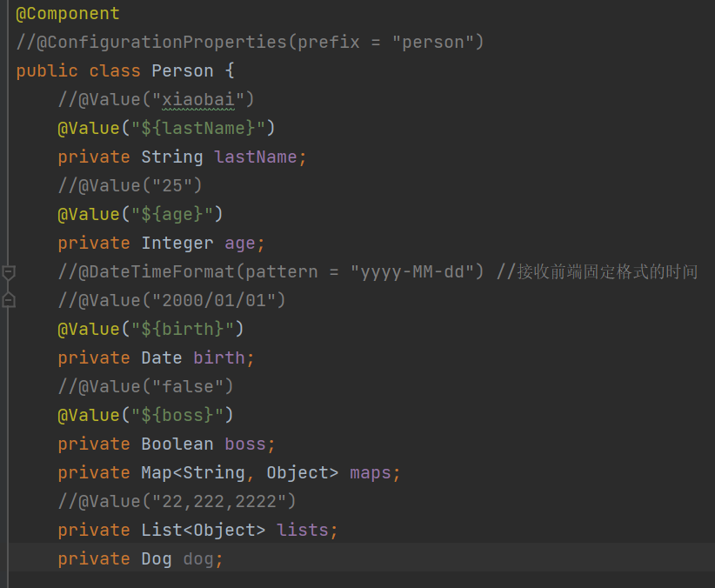Click the commented @ConfigurationProperties line
Viewport: 715px width, 588px height.
click(x=250, y=43)
